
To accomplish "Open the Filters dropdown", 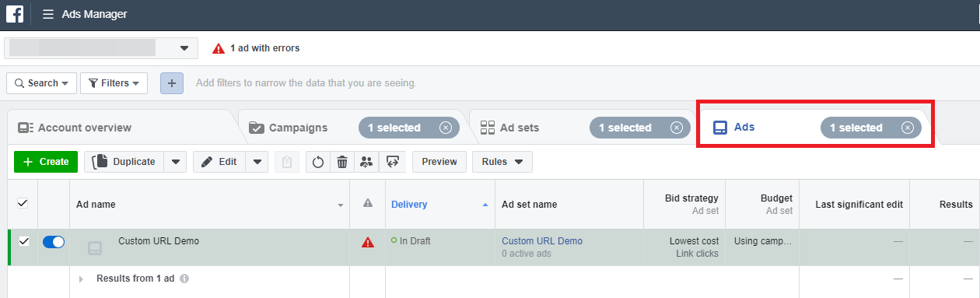I will [114, 83].
